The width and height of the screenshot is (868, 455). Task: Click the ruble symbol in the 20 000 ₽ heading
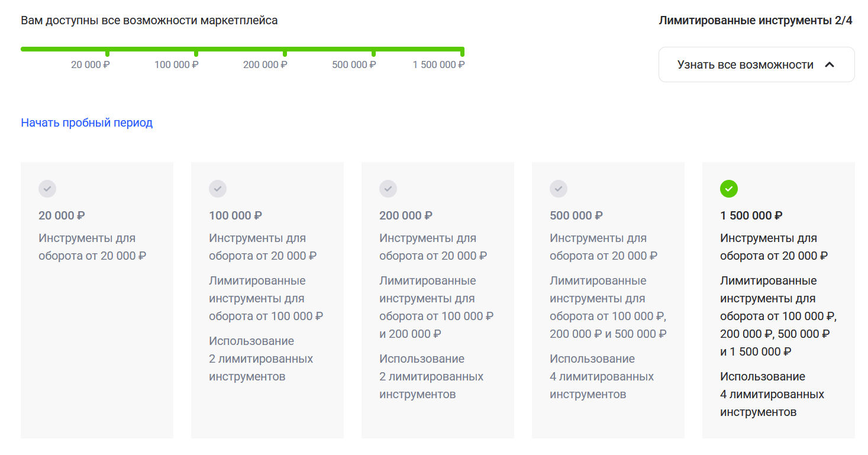pyautogui.click(x=80, y=215)
